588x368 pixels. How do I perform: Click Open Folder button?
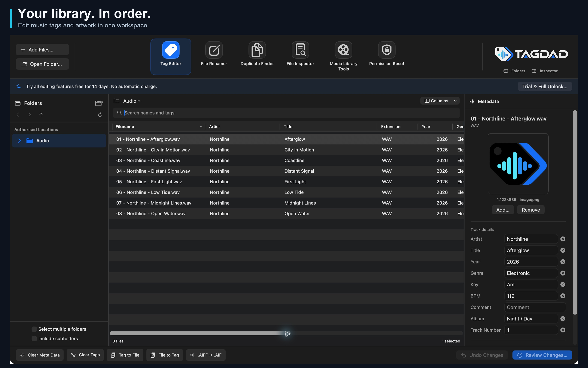click(42, 64)
